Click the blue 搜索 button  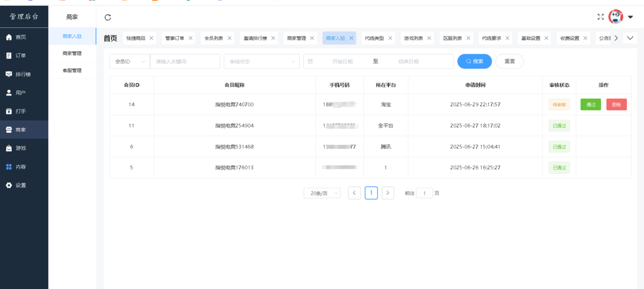pyautogui.click(x=474, y=61)
